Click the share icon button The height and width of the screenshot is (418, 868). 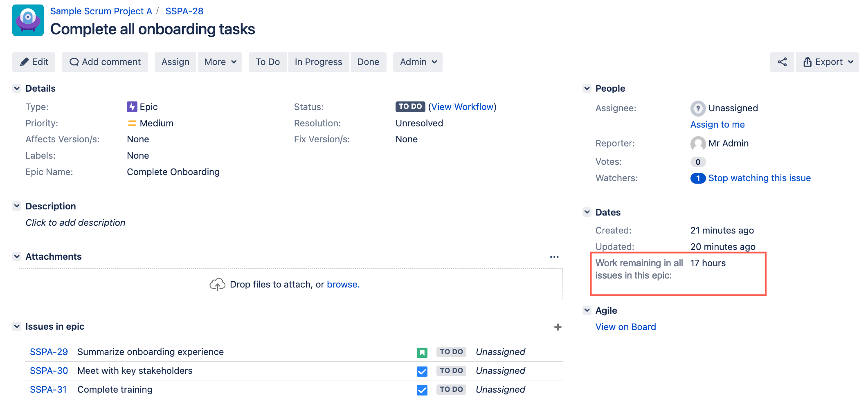click(782, 62)
